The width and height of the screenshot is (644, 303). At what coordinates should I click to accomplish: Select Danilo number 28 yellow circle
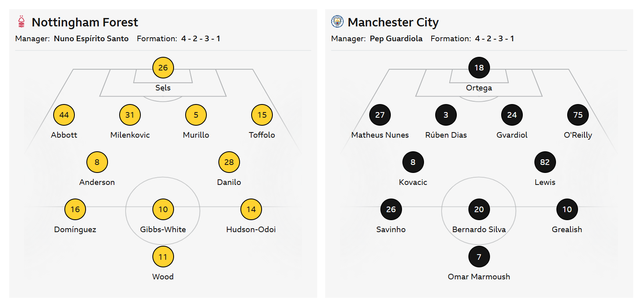(x=229, y=162)
